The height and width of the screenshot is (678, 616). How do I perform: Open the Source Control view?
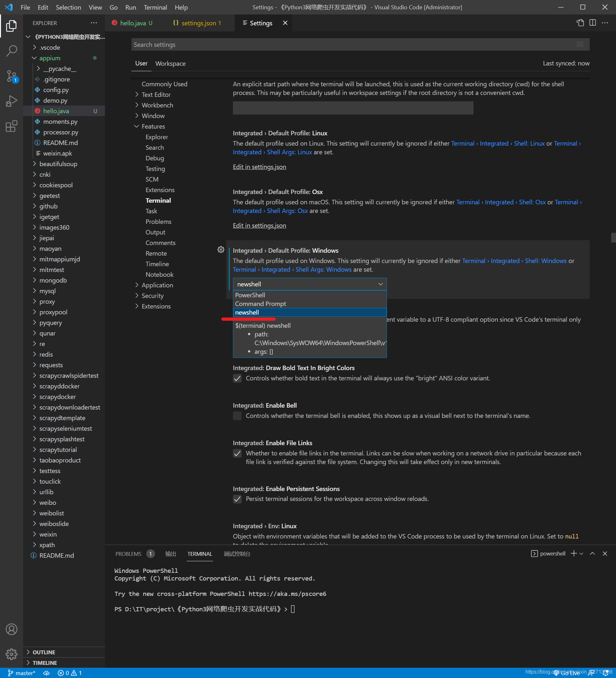pos(12,77)
